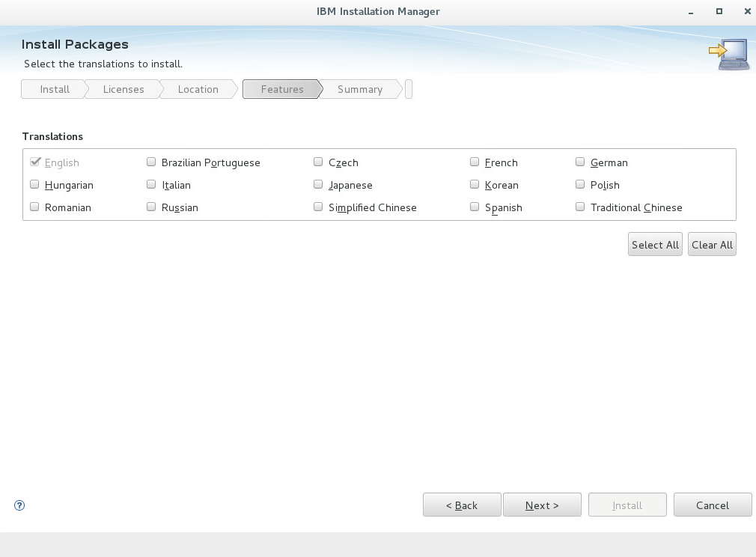Tick the German translation checkbox
The height and width of the screenshot is (557, 756).
coord(580,162)
